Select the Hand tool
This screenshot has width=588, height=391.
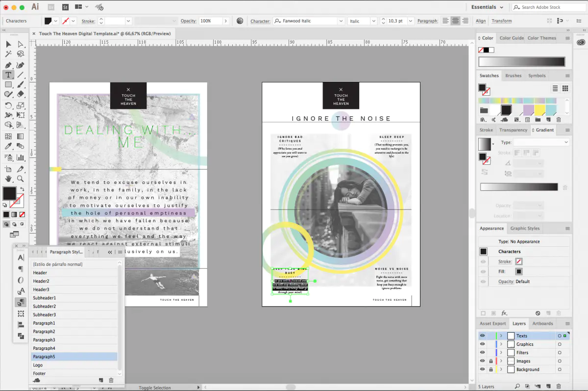(9, 179)
